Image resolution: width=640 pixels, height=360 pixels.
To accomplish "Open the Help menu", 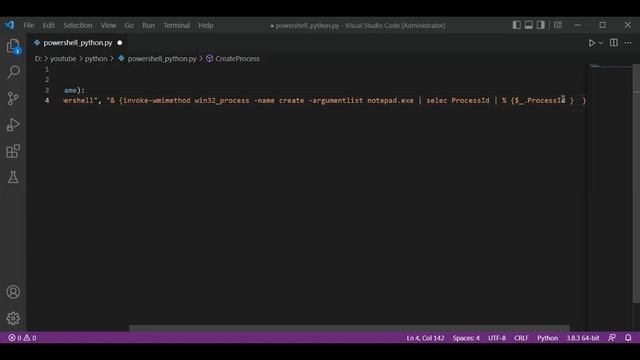I will 206,25.
